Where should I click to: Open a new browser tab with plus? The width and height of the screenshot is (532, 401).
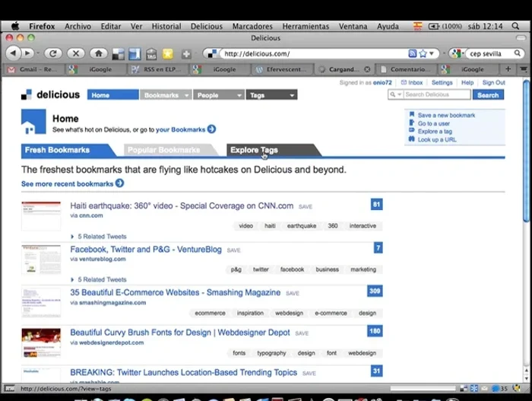(x=508, y=69)
